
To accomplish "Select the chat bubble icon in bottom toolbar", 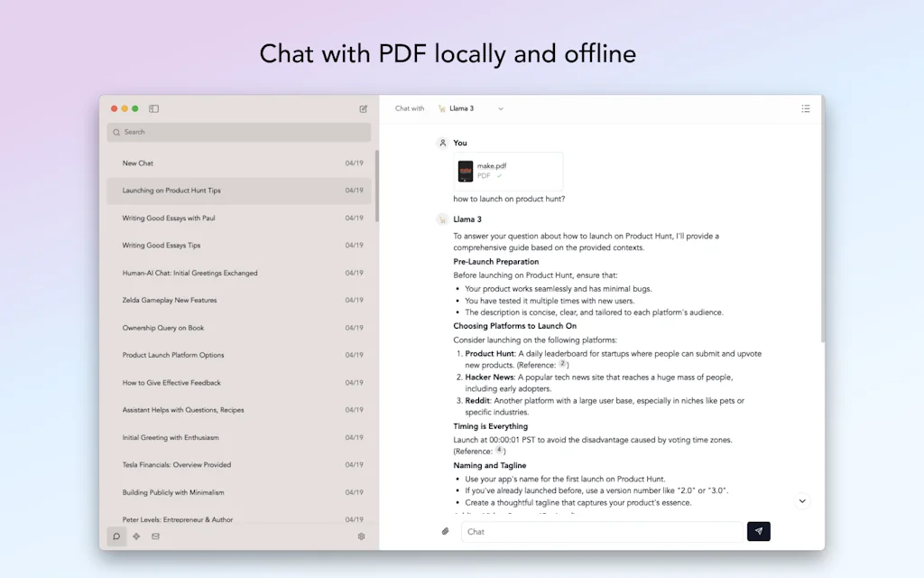I will click(116, 536).
